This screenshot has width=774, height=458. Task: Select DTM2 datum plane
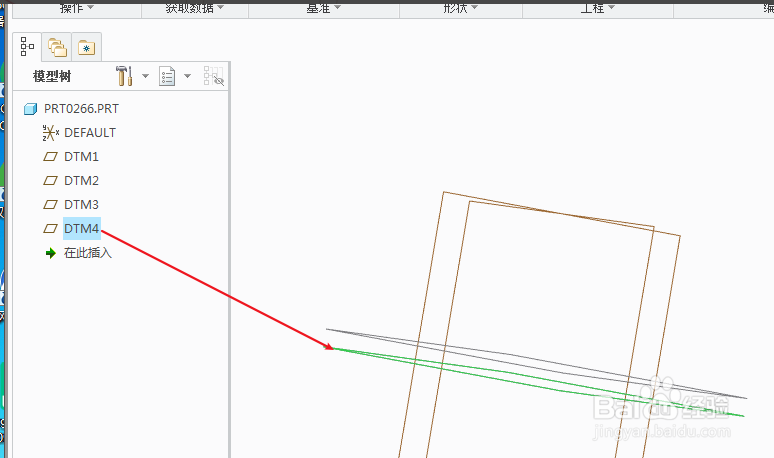pyautogui.click(x=81, y=181)
